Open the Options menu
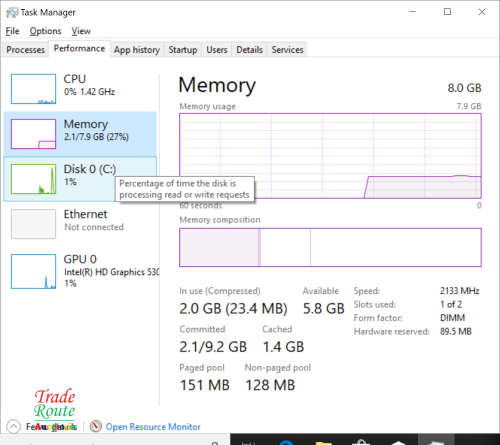 click(x=45, y=31)
